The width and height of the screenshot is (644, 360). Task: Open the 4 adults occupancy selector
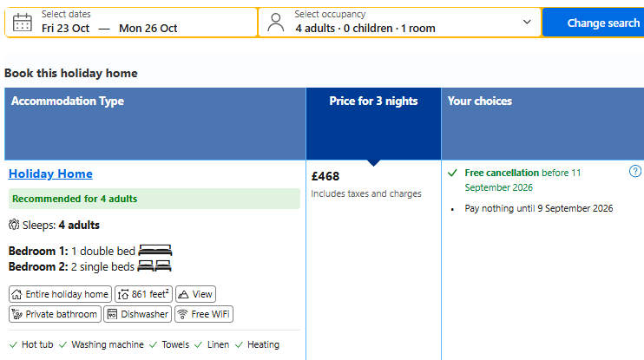tap(399, 23)
